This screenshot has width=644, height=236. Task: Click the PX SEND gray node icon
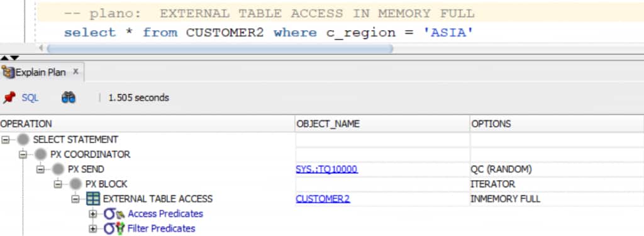(58, 169)
